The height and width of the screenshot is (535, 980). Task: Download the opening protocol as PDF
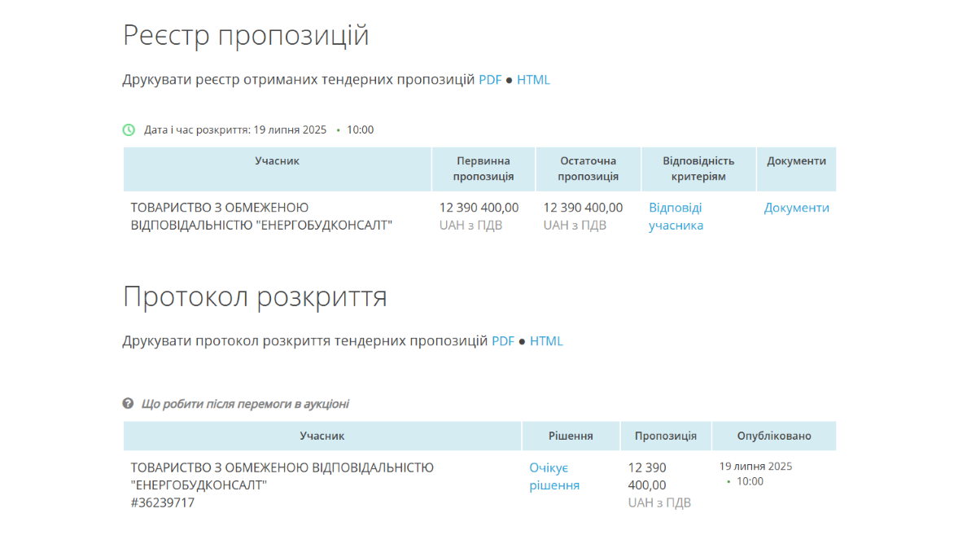[503, 341]
